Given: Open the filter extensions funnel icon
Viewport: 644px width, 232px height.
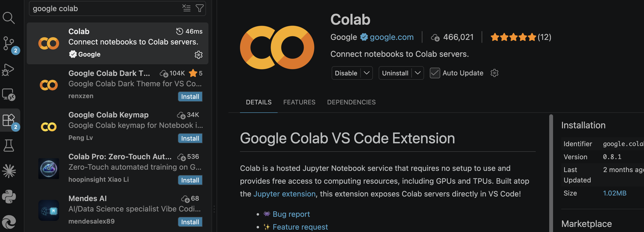Looking at the screenshot, I should coord(199,8).
